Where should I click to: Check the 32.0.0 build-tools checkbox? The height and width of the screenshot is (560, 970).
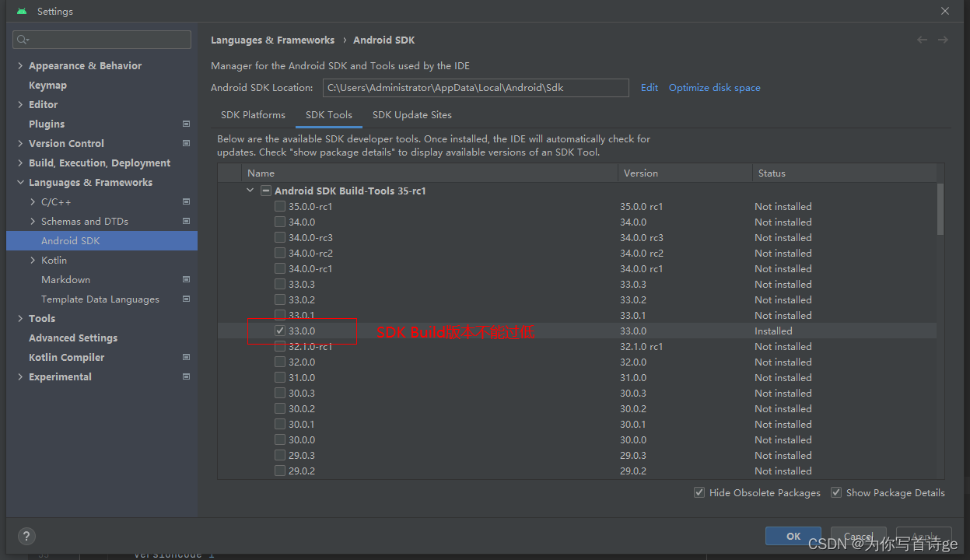click(x=280, y=362)
